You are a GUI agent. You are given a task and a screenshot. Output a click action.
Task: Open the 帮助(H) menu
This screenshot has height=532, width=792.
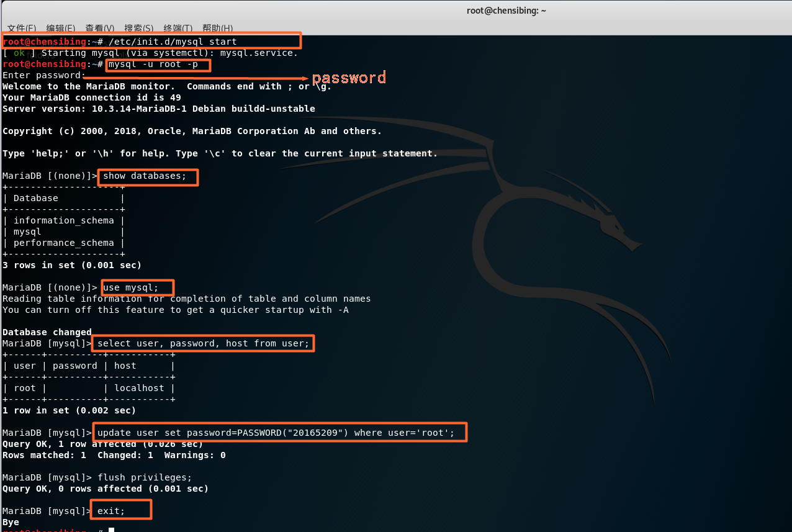point(218,28)
